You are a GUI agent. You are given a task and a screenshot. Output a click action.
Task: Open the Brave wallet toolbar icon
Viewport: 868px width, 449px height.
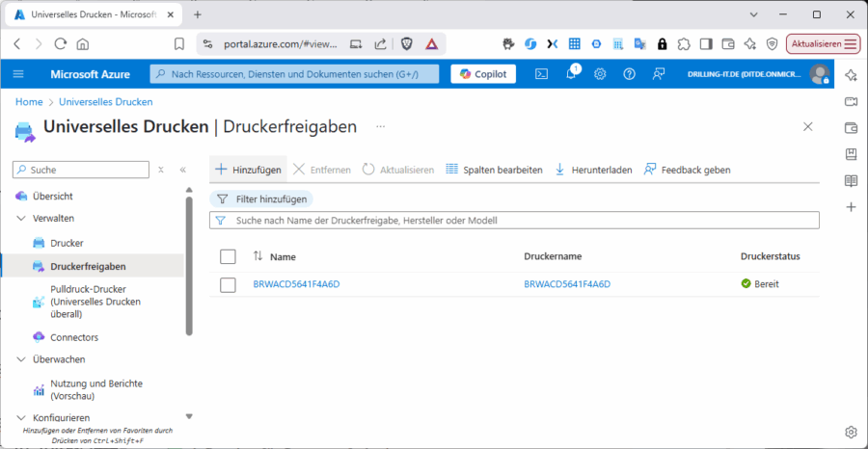[728, 44]
